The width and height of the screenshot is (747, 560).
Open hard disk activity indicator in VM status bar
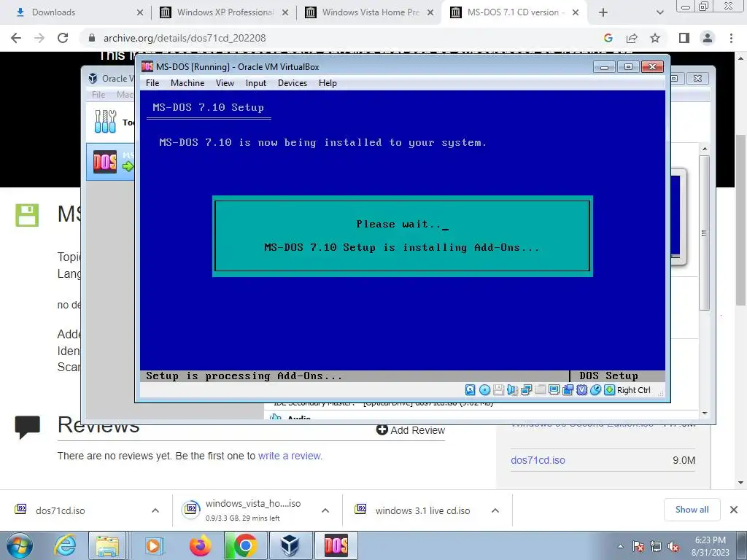coord(471,390)
